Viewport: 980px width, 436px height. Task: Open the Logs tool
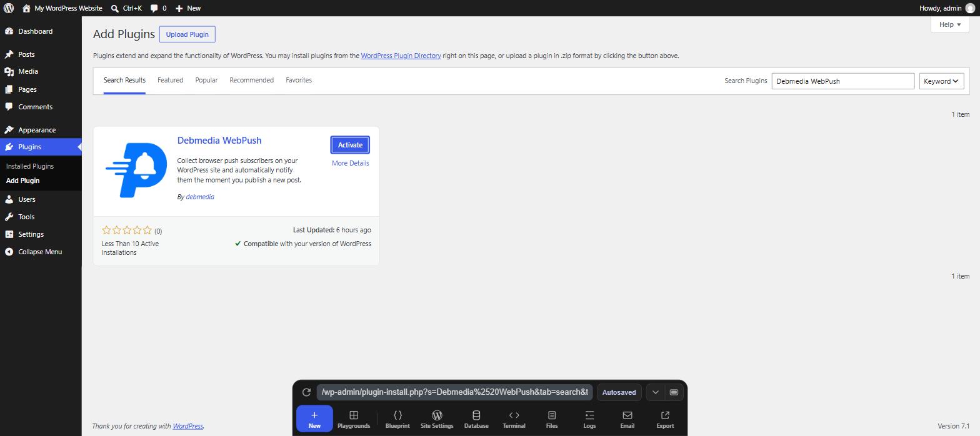(x=589, y=419)
